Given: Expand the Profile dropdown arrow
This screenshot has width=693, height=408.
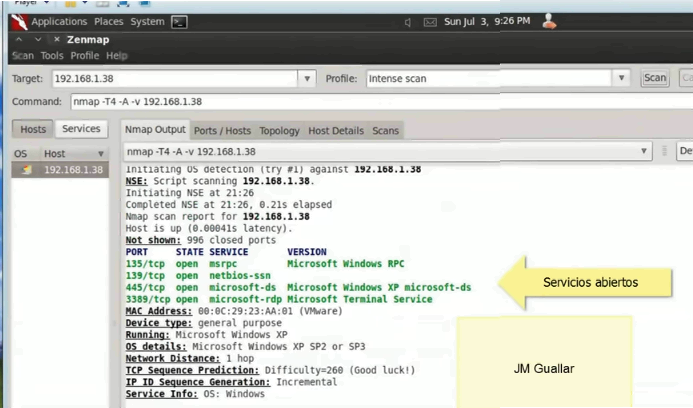Looking at the screenshot, I should coord(621,78).
